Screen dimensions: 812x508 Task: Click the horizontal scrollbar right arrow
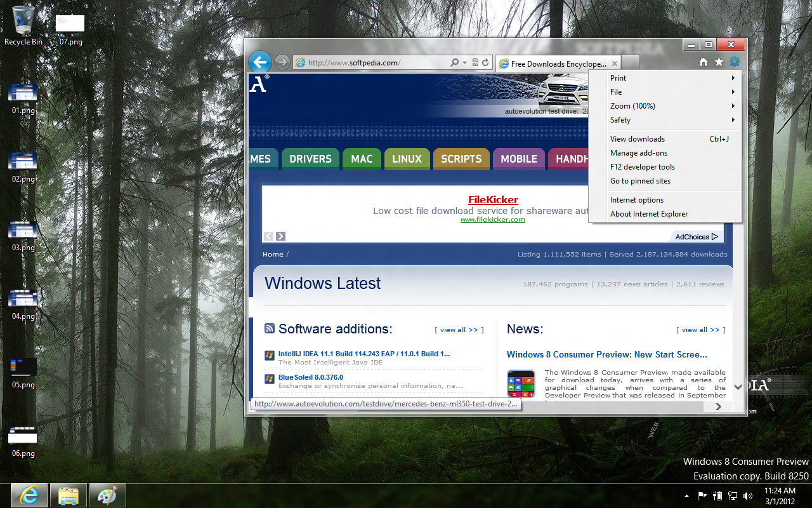coord(718,406)
